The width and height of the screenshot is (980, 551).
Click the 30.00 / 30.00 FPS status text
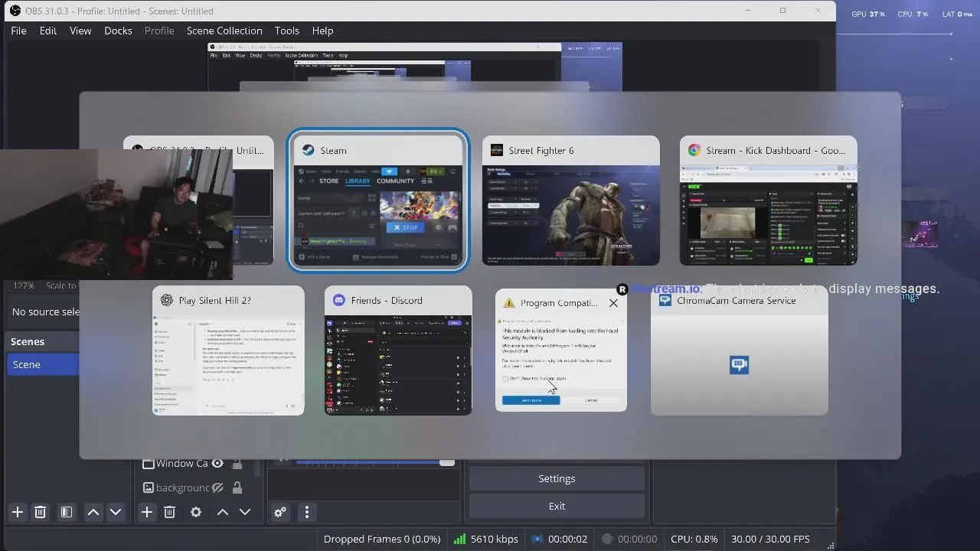[x=770, y=539]
